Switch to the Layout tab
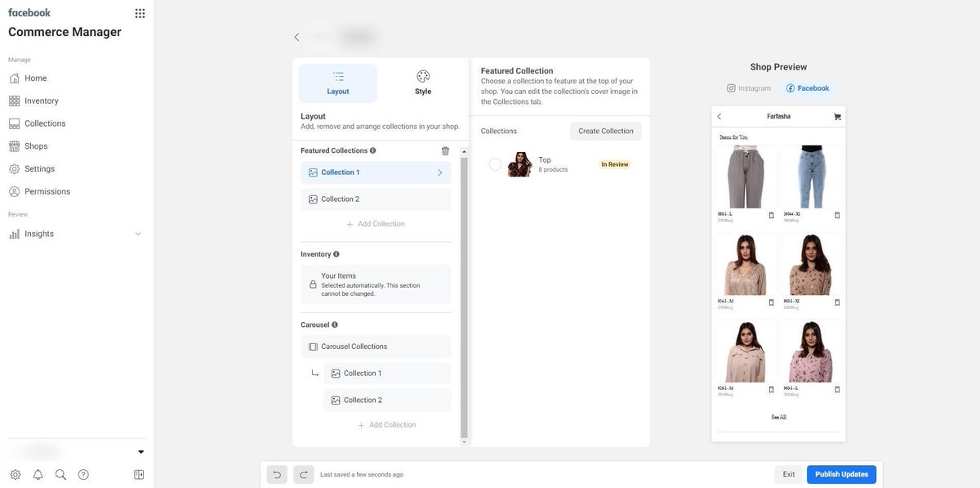Image resolution: width=980 pixels, height=488 pixels. (x=338, y=83)
